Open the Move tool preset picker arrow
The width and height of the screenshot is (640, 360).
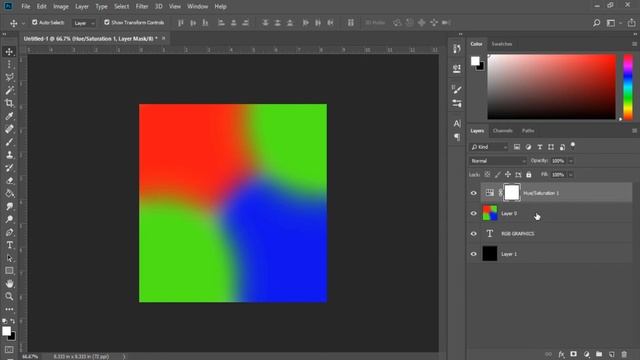click(23, 23)
